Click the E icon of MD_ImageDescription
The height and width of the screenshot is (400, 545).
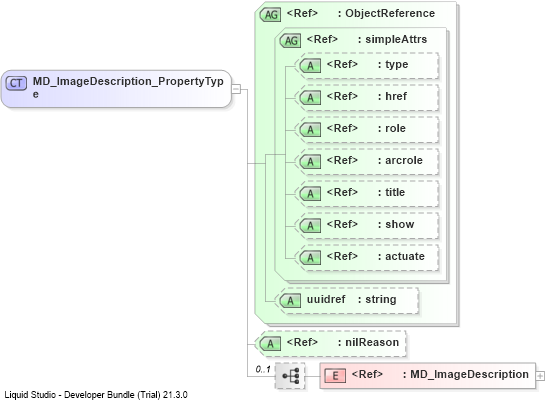coord(335,376)
